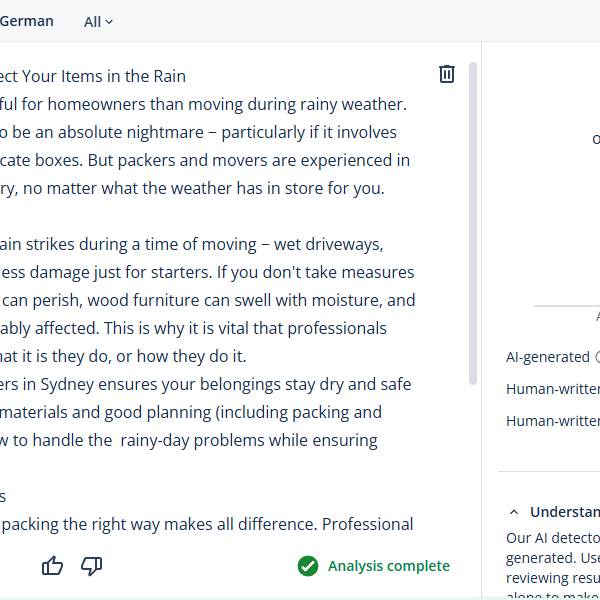Click the 'Our AI detector' description text
The height and width of the screenshot is (600, 600).
click(553, 538)
